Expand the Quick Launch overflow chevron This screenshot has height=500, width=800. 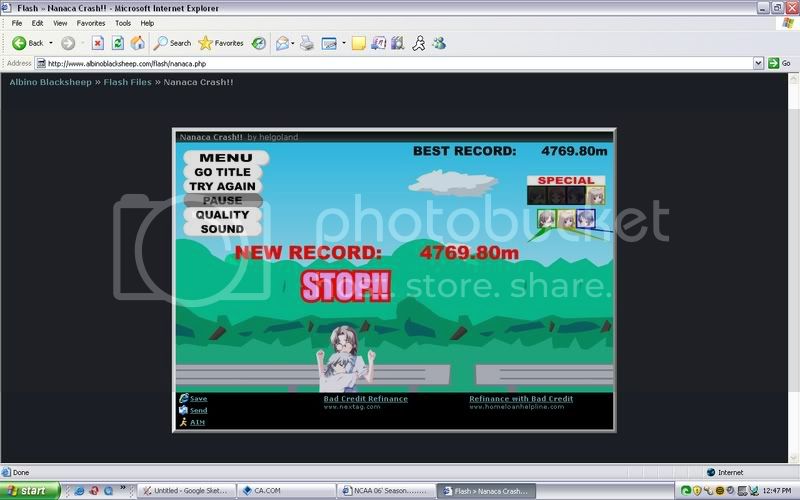pos(122,488)
